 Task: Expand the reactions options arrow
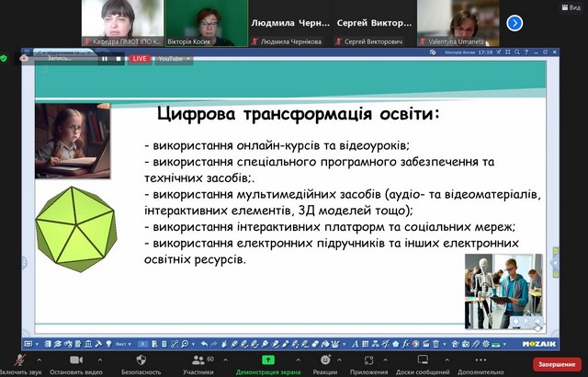[x=339, y=360]
